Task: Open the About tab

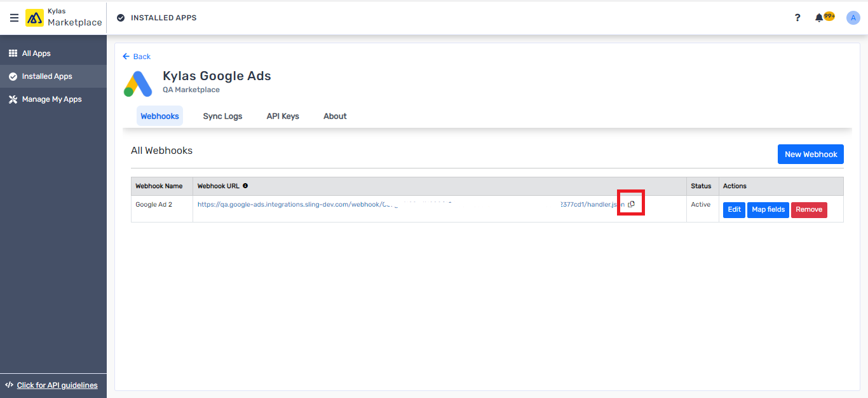Action: (x=335, y=116)
